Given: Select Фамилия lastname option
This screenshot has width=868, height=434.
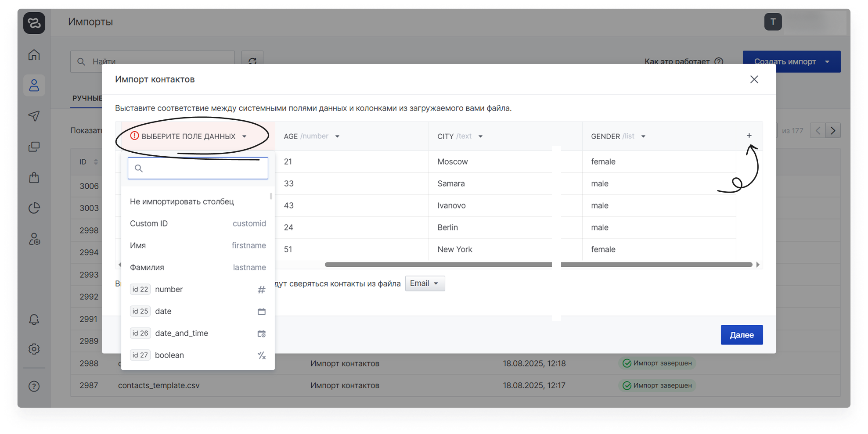Looking at the screenshot, I should click(x=198, y=267).
